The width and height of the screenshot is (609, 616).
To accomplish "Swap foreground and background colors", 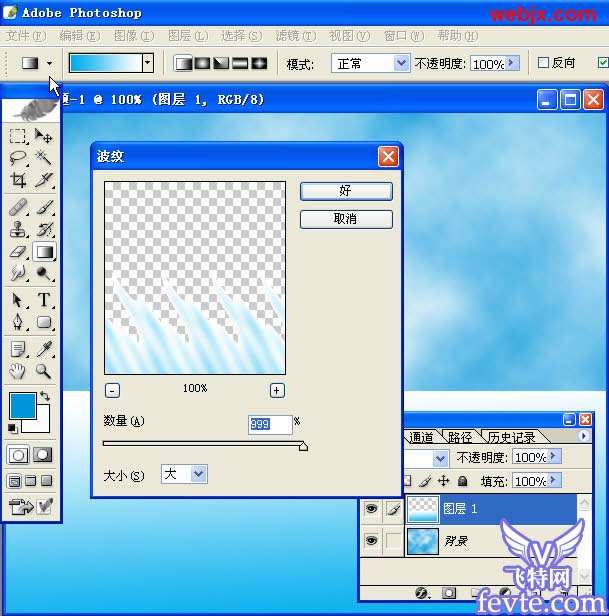I will pyautogui.click(x=45, y=396).
